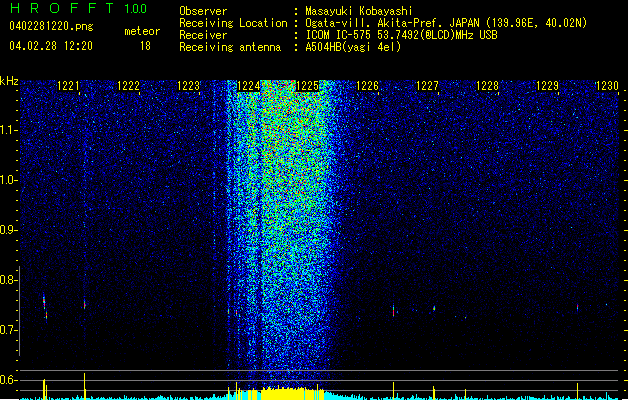Click the 0.6 kHz frequency tick label
629x400 pixels.
8,380
